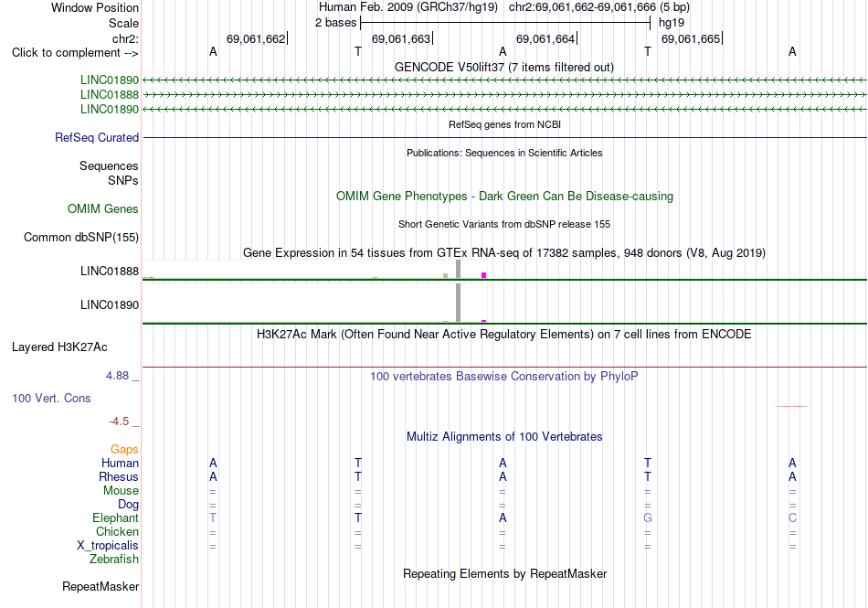Click the 'SNPs' track label

point(123,180)
